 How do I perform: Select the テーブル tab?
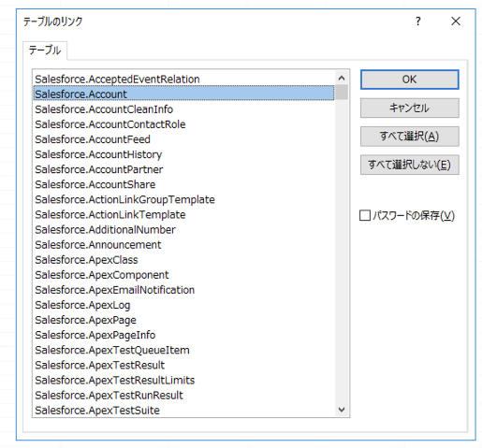click(45, 51)
